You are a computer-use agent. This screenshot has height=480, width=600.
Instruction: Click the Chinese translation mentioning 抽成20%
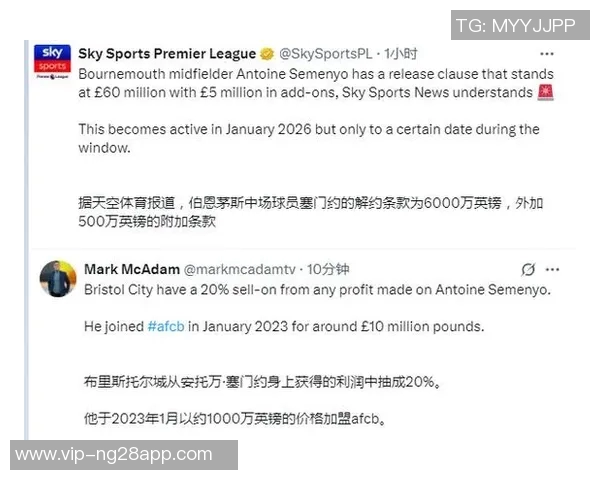tap(262, 382)
